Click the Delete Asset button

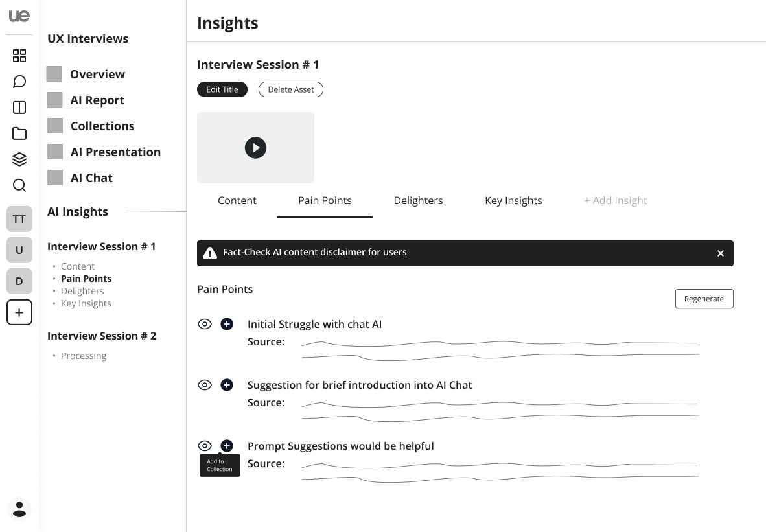click(x=290, y=89)
